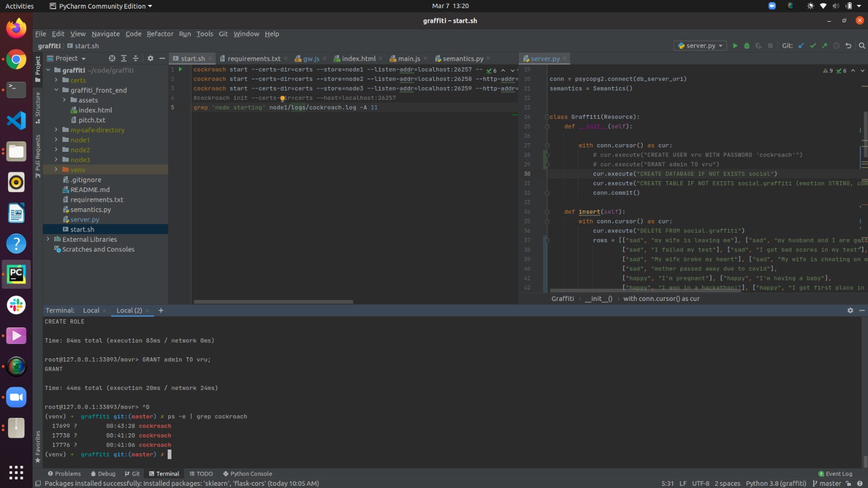Click the Project panel settings gear
The width and height of the screenshot is (868, 488).
click(150, 59)
